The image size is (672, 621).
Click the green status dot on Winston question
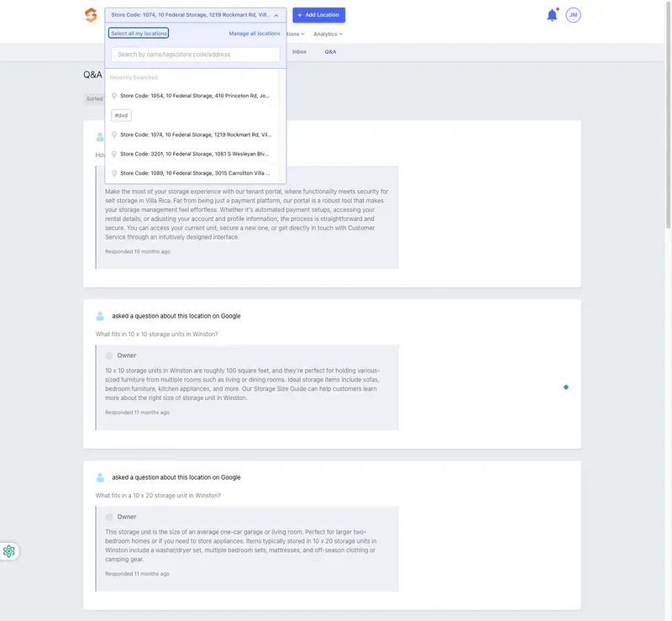coord(565,387)
